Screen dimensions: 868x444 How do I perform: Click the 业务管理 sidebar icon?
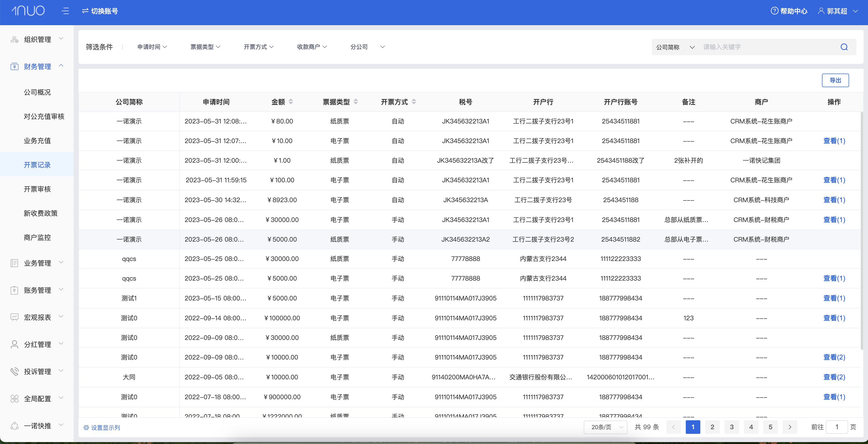(14, 263)
